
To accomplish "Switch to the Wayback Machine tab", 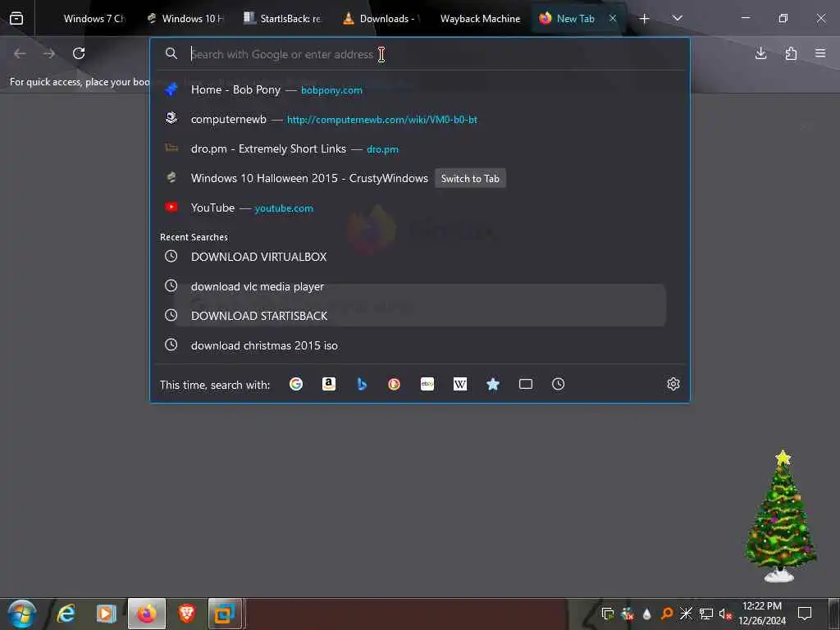I will (480, 19).
